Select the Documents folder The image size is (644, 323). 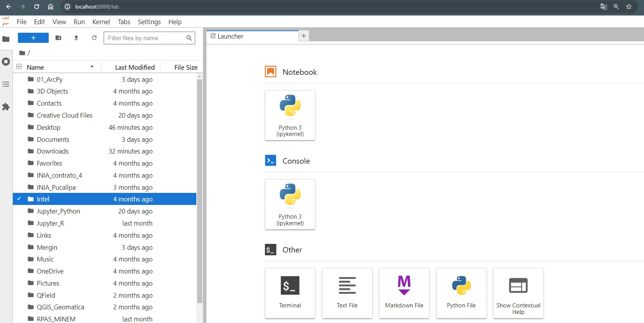tap(104, 139)
